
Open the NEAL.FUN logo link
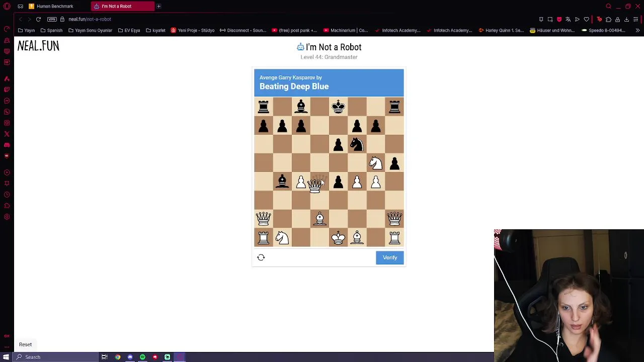coord(38,46)
